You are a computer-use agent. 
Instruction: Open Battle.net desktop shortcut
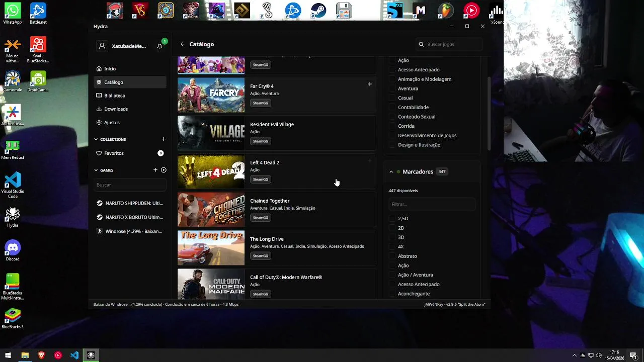(x=38, y=13)
